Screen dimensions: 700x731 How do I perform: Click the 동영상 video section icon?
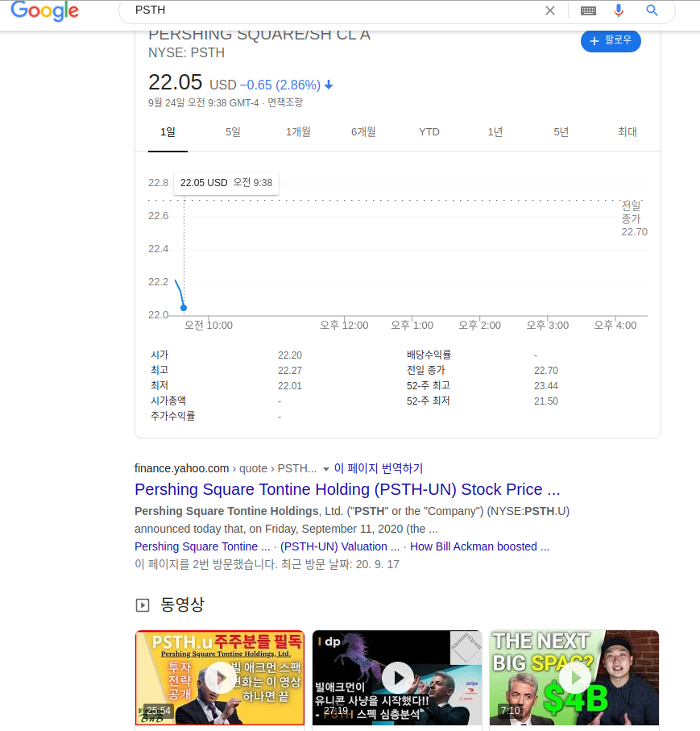143,605
